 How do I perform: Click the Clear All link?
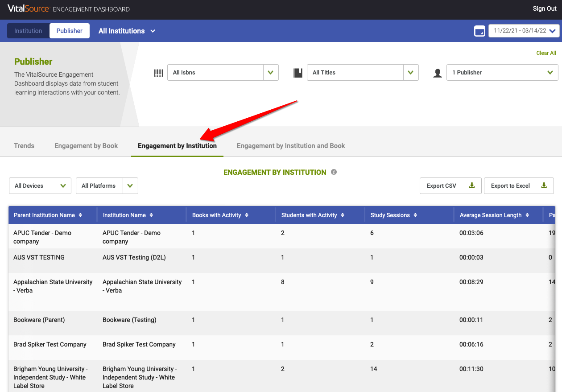tap(546, 53)
